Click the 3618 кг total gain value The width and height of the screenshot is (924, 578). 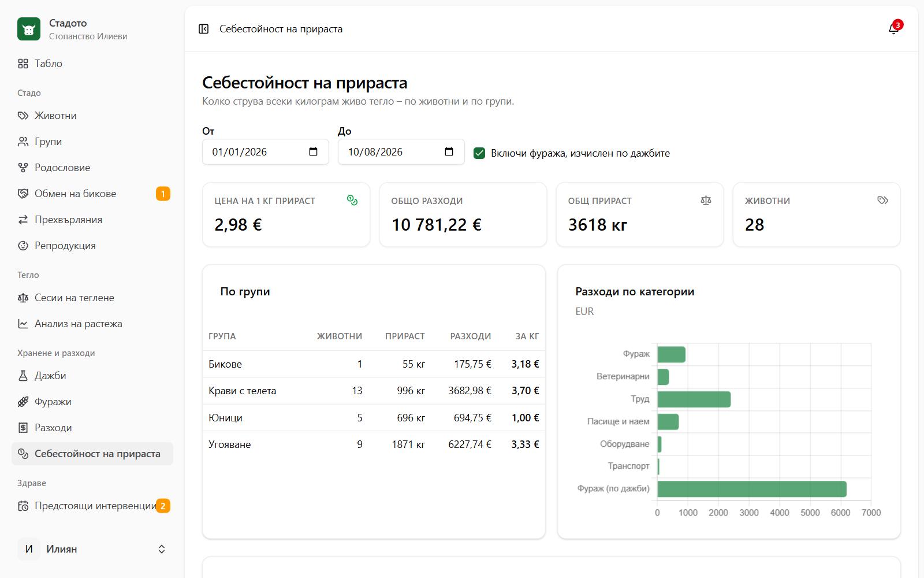coord(598,225)
